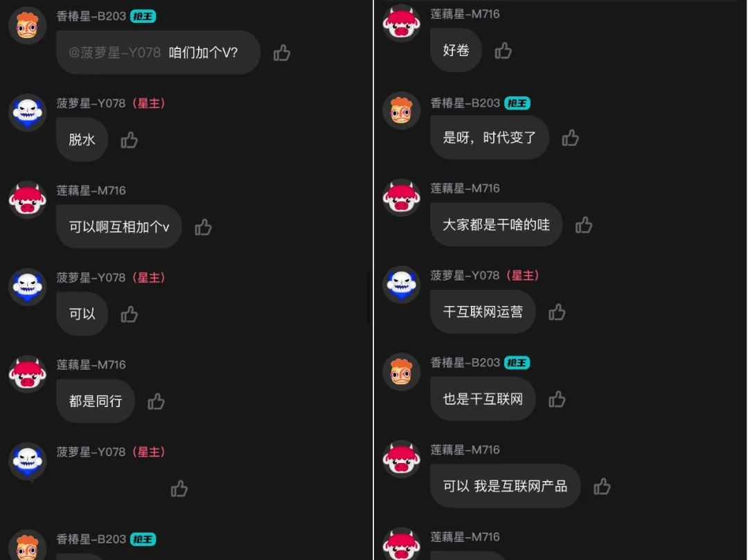Like the '干互联网运营' message

[x=557, y=313]
